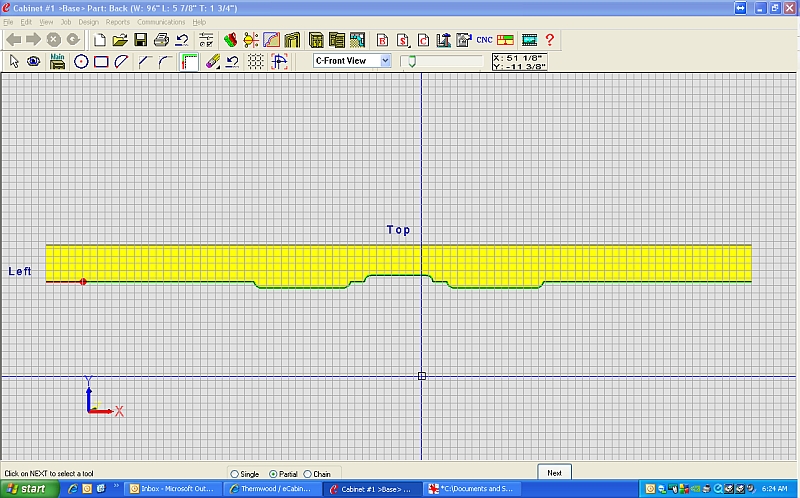
Task: Open the Design menu
Action: pyautogui.click(x=88, y=21)
